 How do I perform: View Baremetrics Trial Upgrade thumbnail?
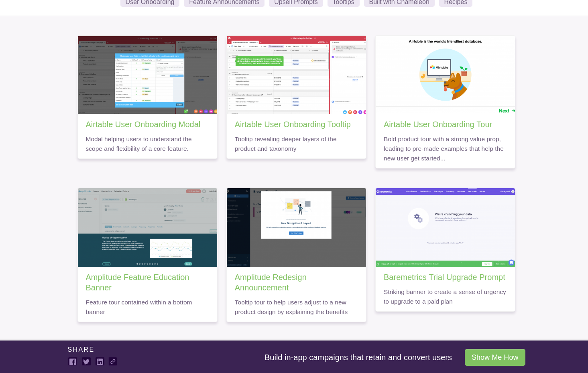445,227
